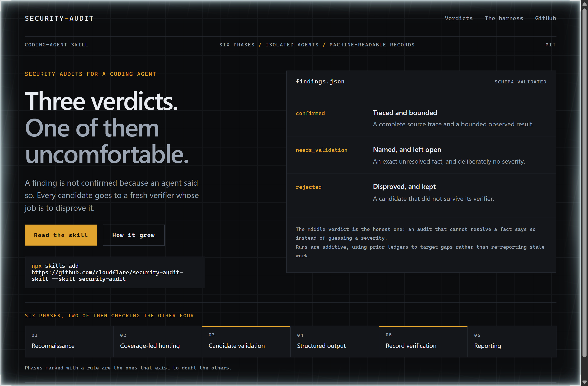The height and width of the screenshot is (386, 588).
Task: Click the findings.json panel title
Action: pyautogui.click(x=320, y=82)
